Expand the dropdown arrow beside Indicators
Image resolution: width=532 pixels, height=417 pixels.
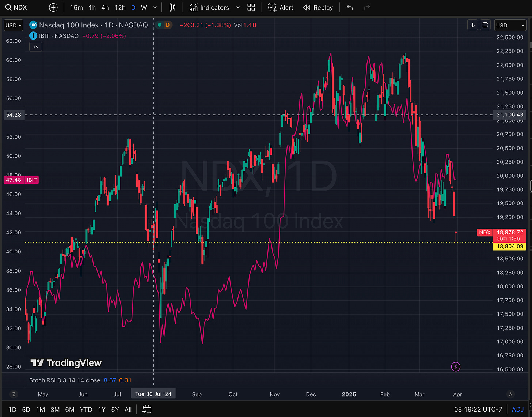pyautogui.click(x=238, y=7)
